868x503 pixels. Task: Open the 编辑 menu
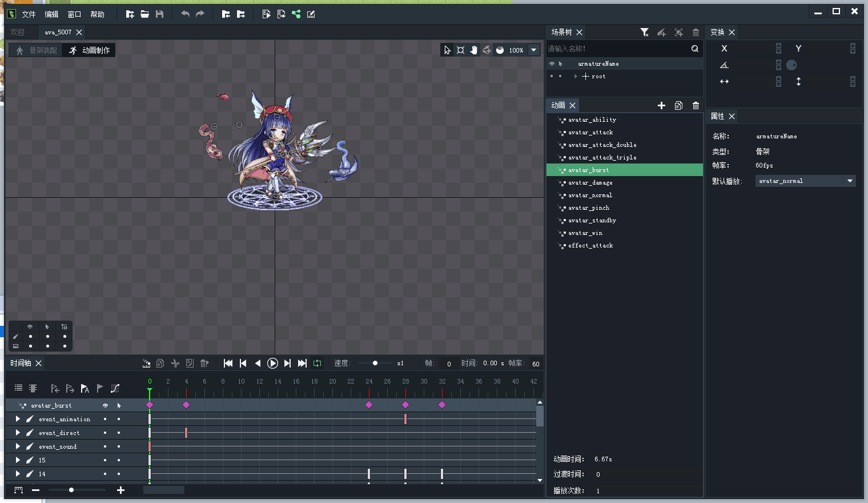coord(51,14)
